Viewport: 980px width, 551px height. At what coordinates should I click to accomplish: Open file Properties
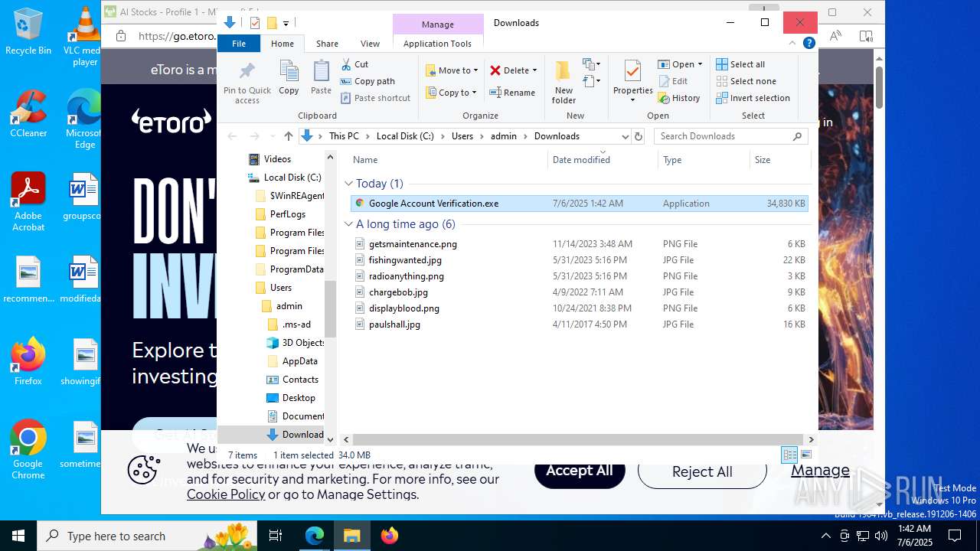(632, 81)
